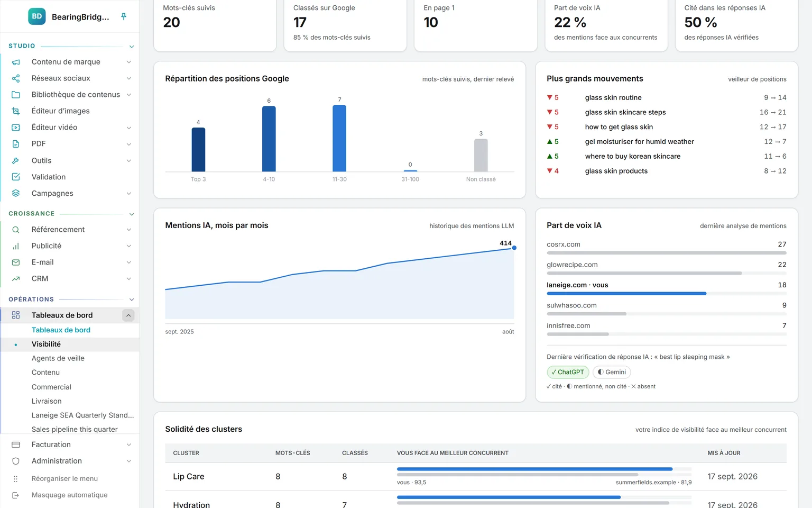The height and width of the screenshot is (508, 812).
Task: Collapse the CROISSANCE section
Action: click(132, 214)
